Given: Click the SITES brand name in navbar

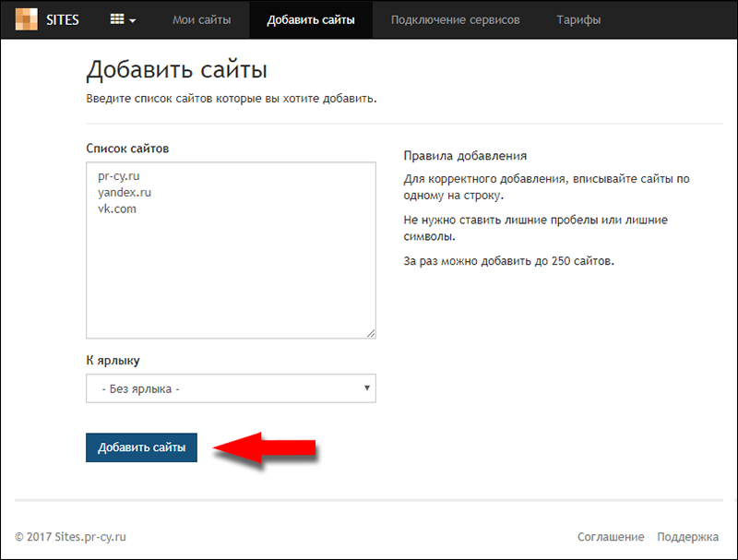Looking at the screenshot, I should pos(62,19).
